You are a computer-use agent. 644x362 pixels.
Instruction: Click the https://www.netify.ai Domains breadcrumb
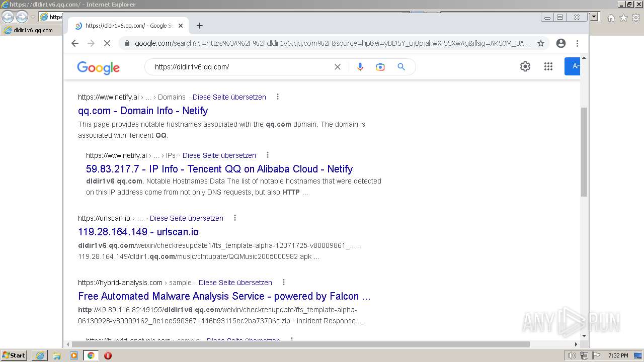(x=132, y=97)
